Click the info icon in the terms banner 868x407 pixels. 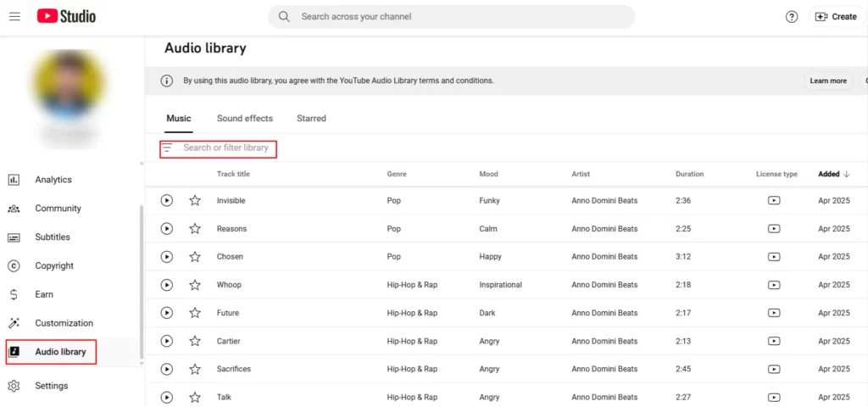click(167, 81)
